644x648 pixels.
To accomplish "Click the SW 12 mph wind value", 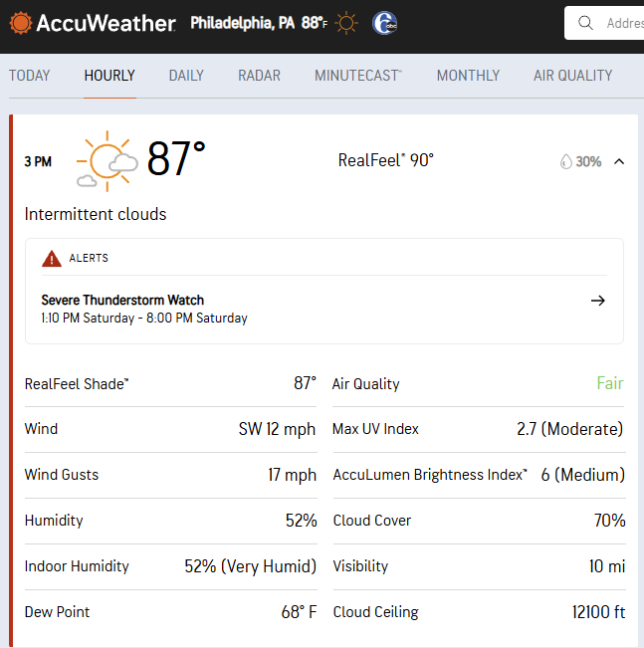I will [x=277, y=429].
